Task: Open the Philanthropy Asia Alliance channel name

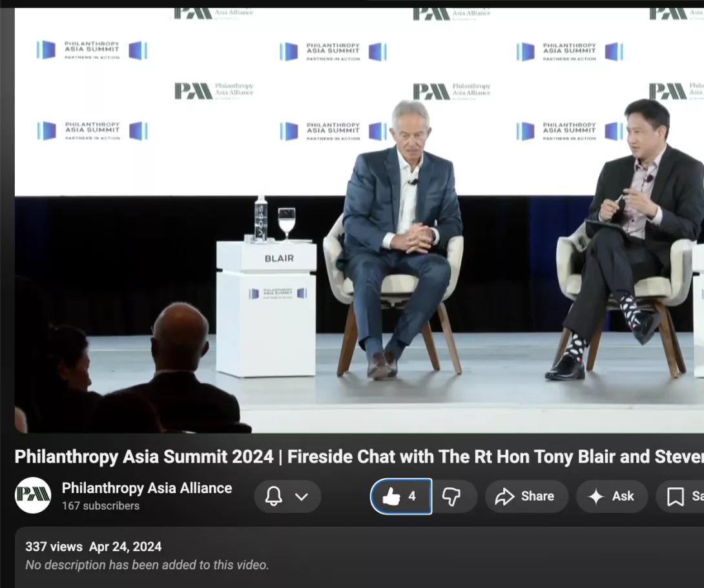Action: click(147, 488)
